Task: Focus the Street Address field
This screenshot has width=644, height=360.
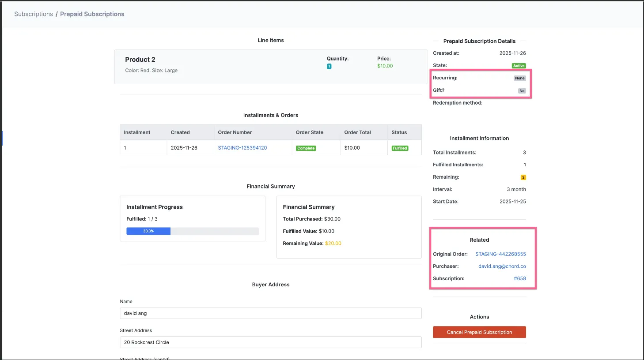Action: (271, 342)
